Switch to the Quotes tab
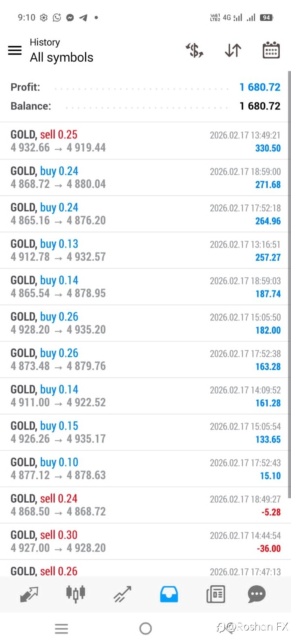The image size is (291, 644). tap(29, 594)
